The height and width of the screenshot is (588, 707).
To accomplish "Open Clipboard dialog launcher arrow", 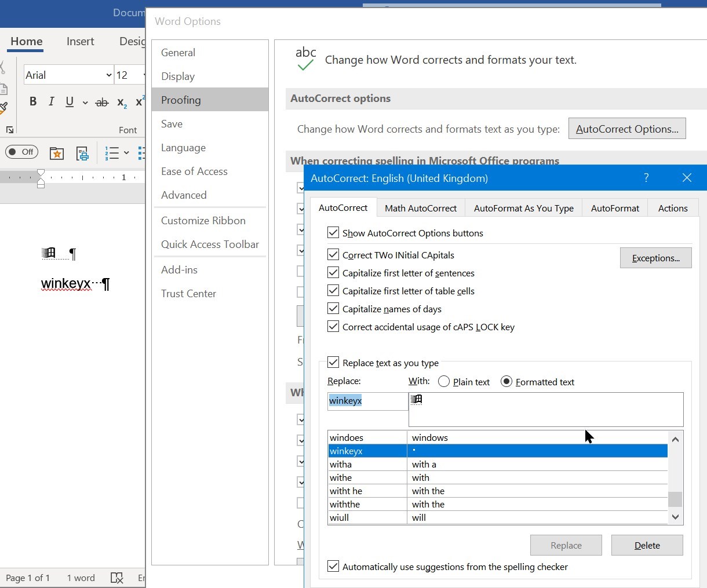I will pos(10,130).
